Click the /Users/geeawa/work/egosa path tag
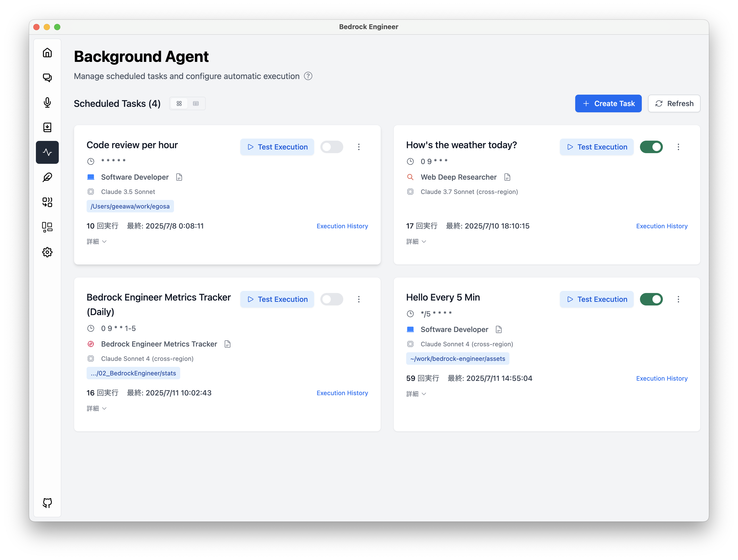Image resolution: width=738 pixels, height=560 pixels. click(130, 206)
